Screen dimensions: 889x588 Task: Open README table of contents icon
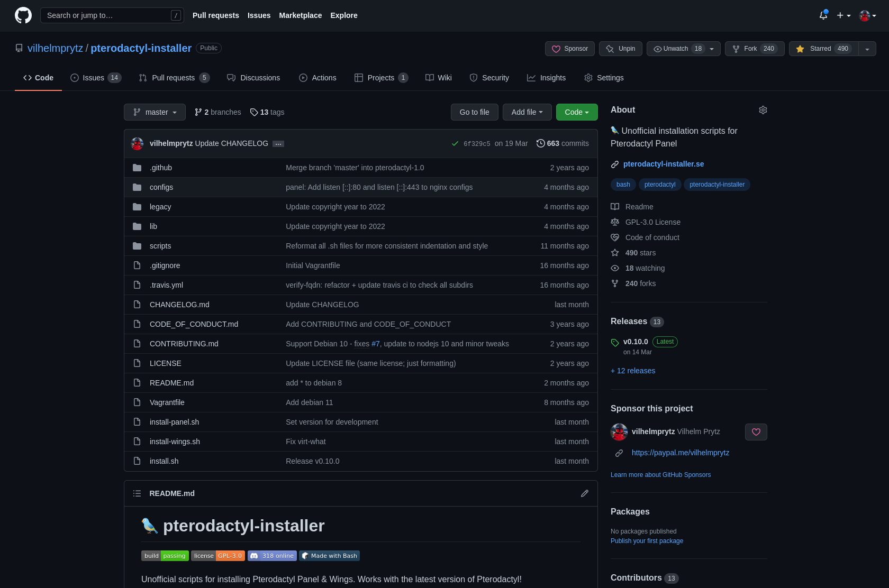(x=137, y=493)
